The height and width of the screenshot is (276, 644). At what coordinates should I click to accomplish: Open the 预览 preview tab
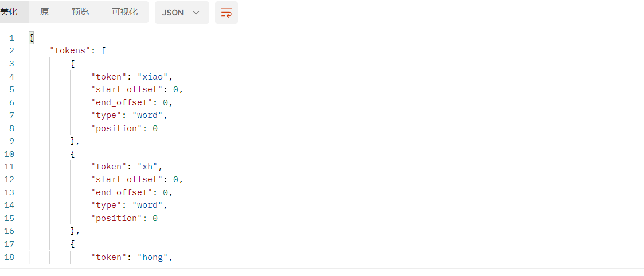click(x=80, y=12)
